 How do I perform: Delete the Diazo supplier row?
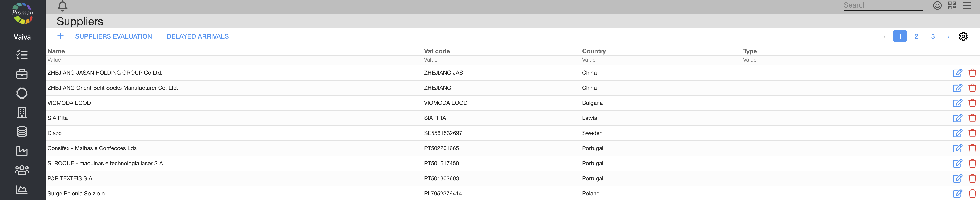(972, 133)
